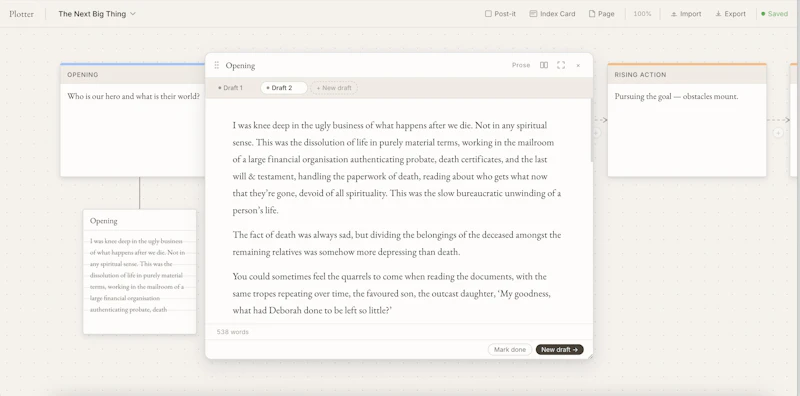Click the editor resize corner handle
This screenshot has width=800, height=396.
coord(590,356)
